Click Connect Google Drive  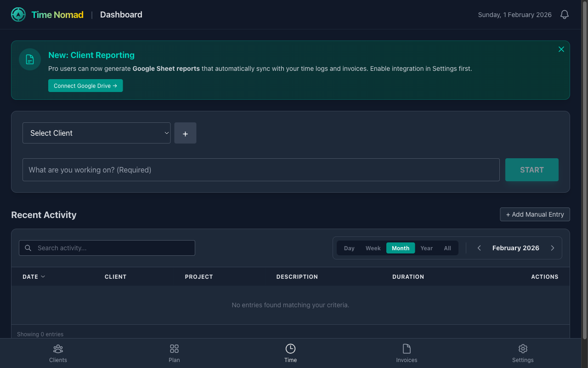pyautogui.click(x=85, y=86)
